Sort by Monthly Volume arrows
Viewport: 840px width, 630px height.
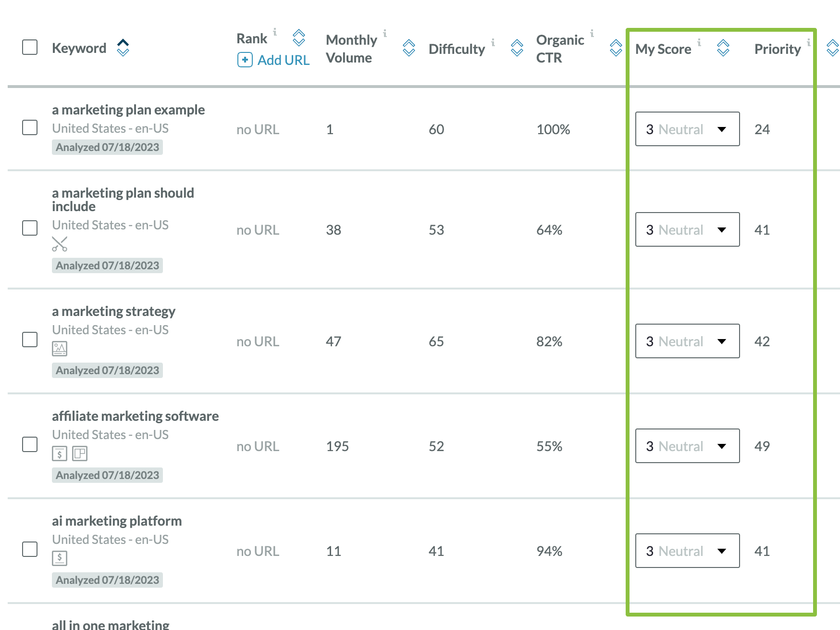tap(408, 48)
